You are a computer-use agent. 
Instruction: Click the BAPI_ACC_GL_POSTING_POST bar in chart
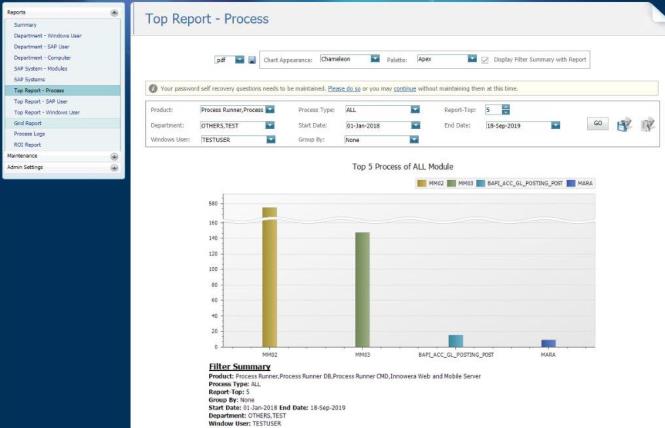455,341
